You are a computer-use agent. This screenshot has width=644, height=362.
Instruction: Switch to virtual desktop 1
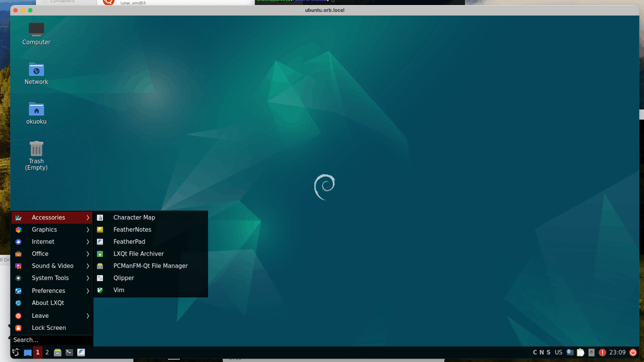[x=38, y=353]
